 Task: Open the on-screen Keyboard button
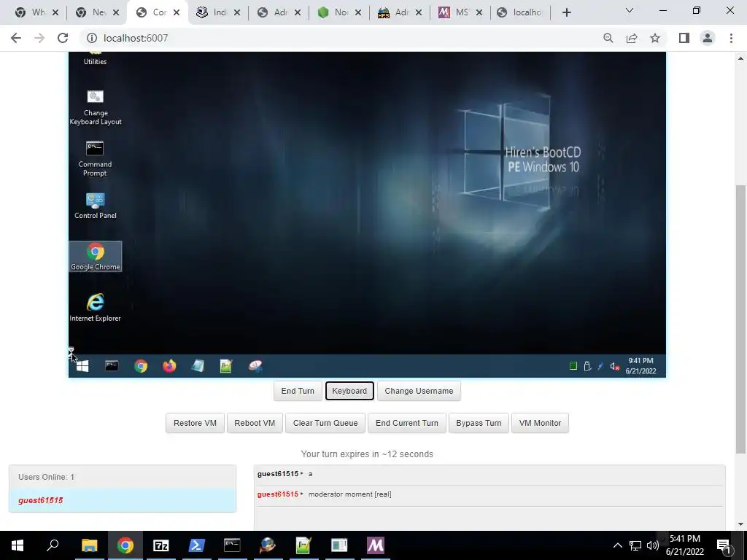pos(349,391)
